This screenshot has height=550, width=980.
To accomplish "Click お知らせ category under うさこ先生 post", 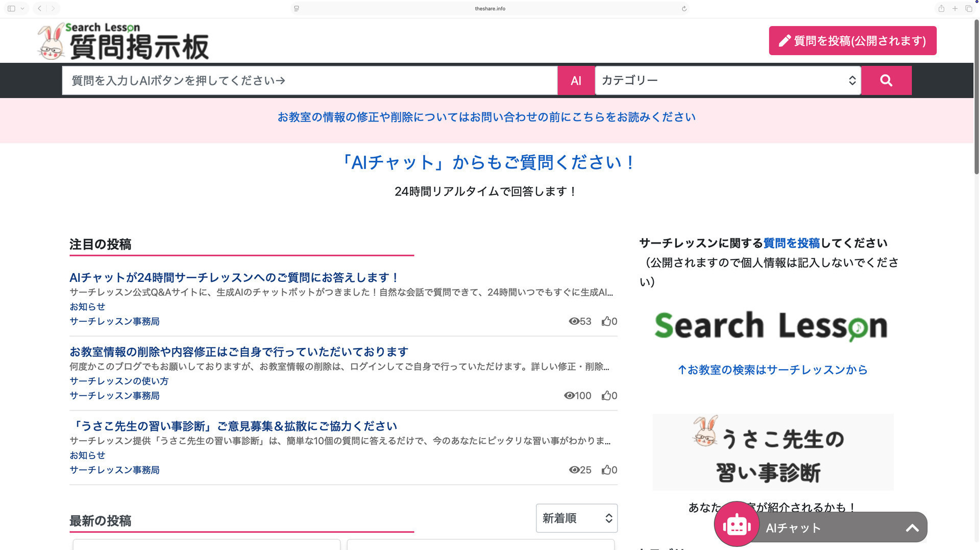I will click(x=87, y=456).
